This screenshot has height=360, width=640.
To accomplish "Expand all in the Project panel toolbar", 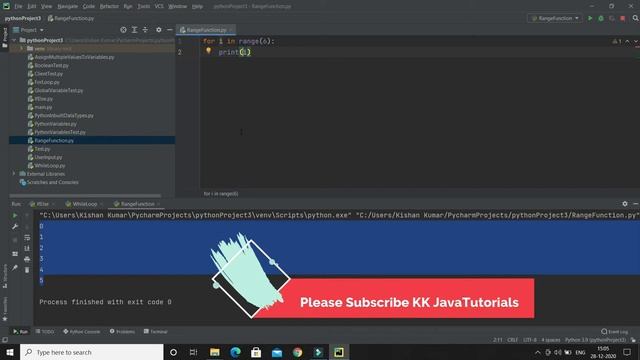I will point(134,30).
